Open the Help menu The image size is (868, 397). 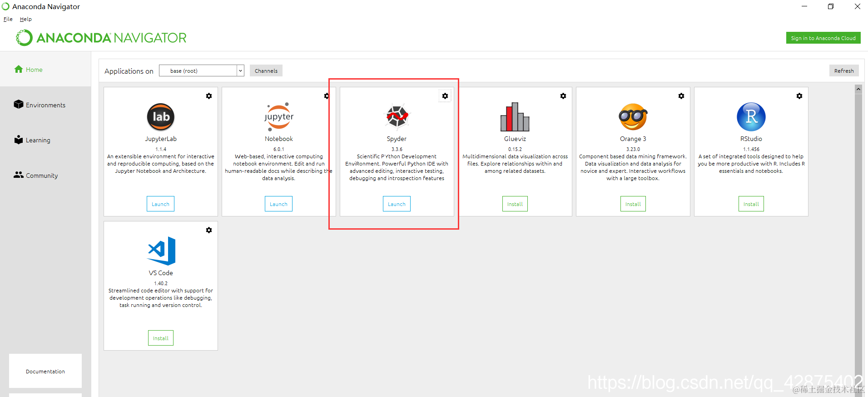coord(26,19)
